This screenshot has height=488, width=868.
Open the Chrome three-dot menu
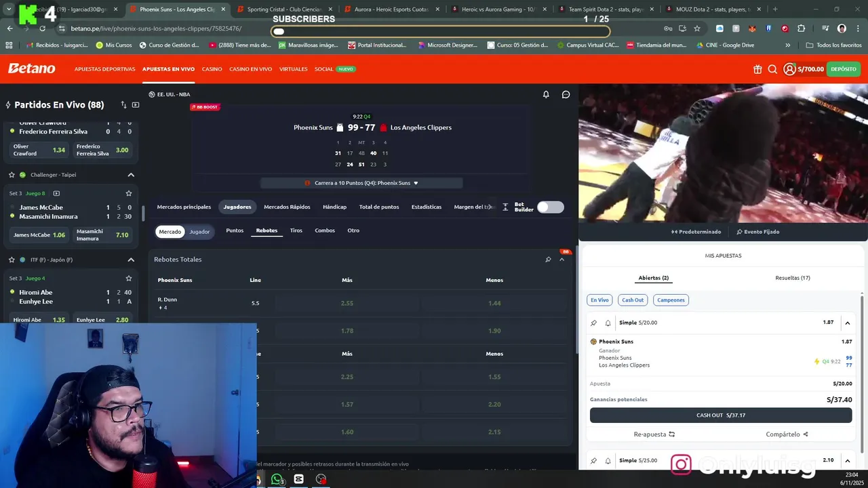(858, 28)
